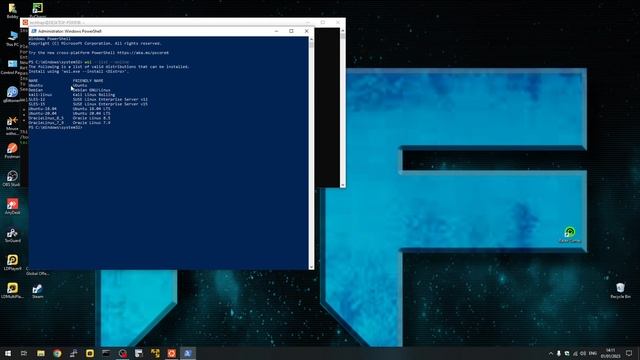Open the Recycle Bin

[x=620, y=290]
